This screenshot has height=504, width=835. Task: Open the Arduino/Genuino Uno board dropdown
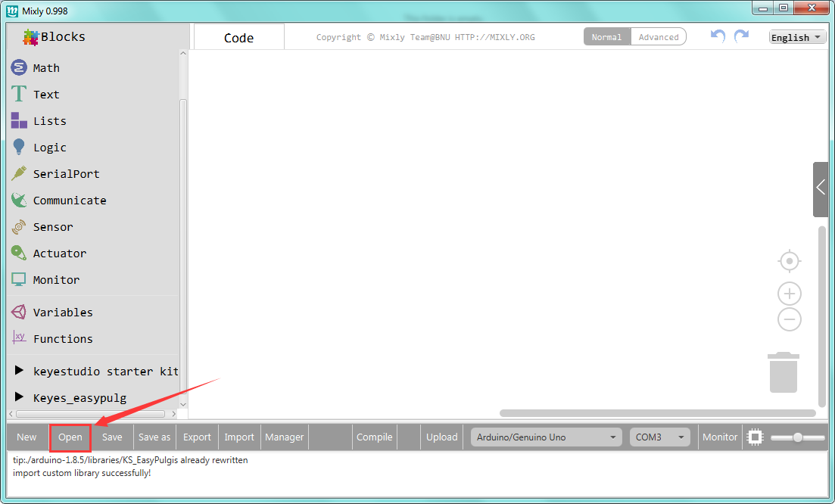pyautogui.click(x=546, y=437)
